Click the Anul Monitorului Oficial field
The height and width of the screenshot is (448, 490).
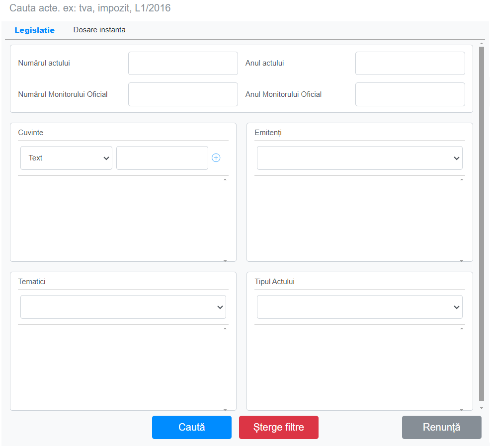coord(410,94)
